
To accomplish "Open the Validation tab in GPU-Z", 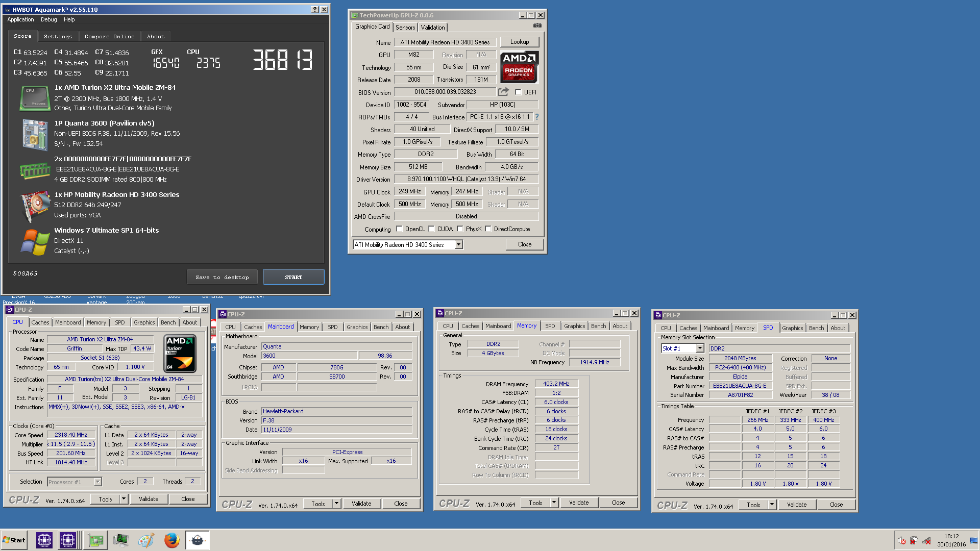I will pyautogui.click(x=433, y=28).
